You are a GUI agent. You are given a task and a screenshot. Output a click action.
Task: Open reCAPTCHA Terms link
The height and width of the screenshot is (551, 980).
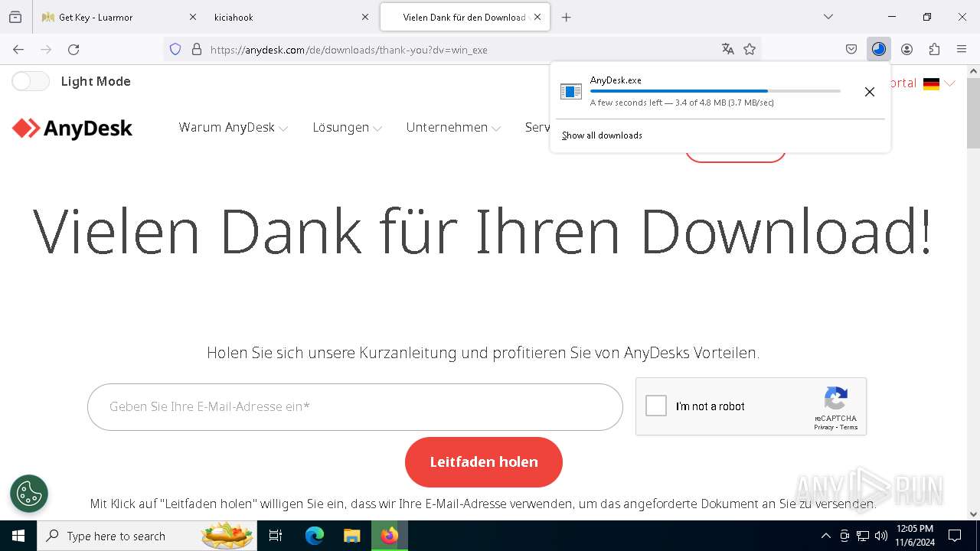point(848,427)
